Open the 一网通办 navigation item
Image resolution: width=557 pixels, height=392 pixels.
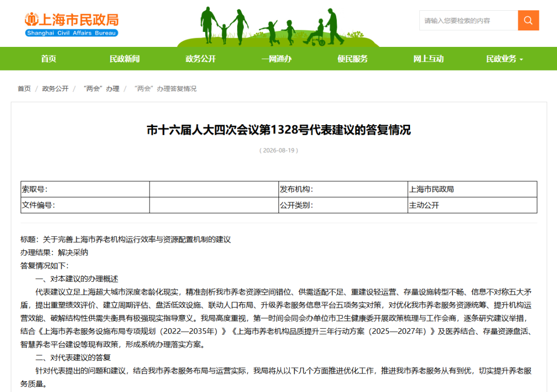tap(276, 59)
